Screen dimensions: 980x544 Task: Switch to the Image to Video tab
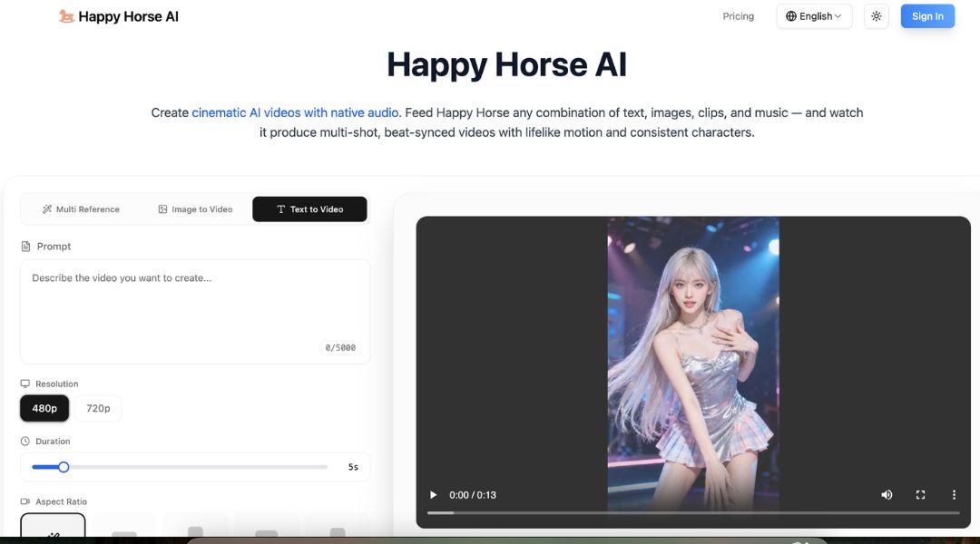click(x=195, y=209)
